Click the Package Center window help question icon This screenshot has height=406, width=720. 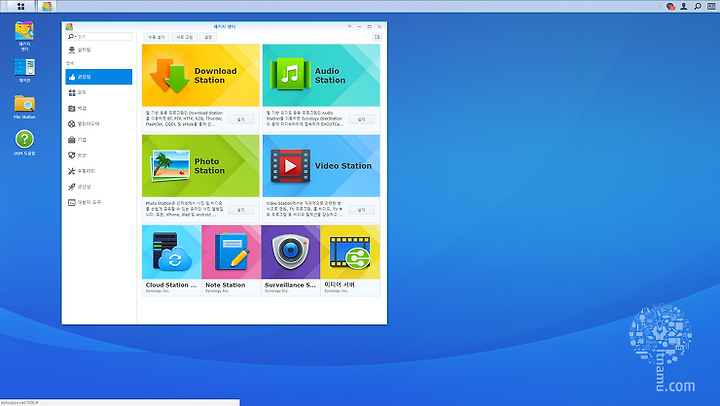pyautogui.click(x=349, y=27)
